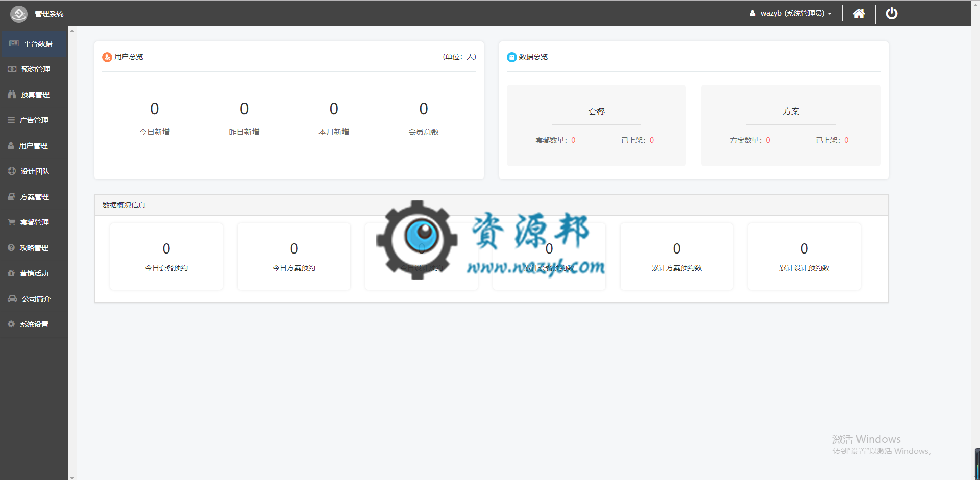
Task: Click the blue 数据总览 icon
Action: 512,57
